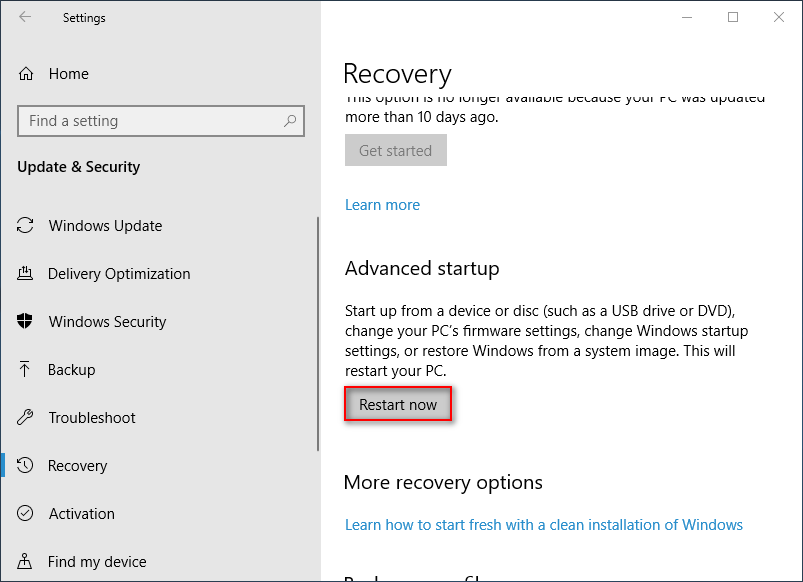
Task: Click the Activation checkmark icon
Action: [26, 514]
